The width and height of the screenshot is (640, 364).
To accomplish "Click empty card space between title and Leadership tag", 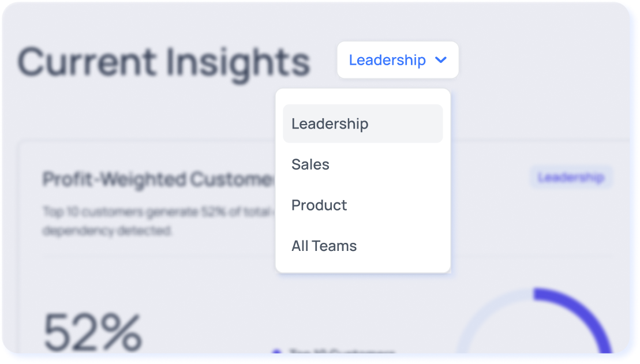I will [491, 178].
